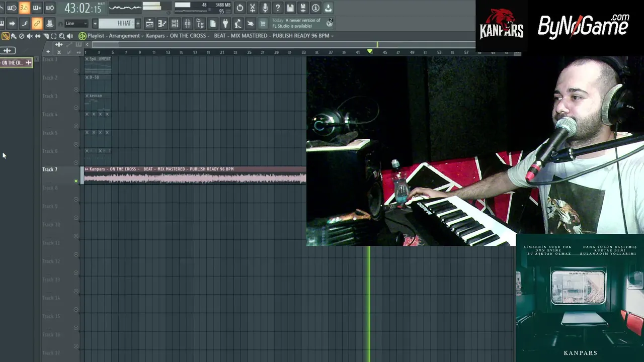Screen dimensions: 644x362
Task: Toggle mute switch on Track 5
Action: [76, 144]
